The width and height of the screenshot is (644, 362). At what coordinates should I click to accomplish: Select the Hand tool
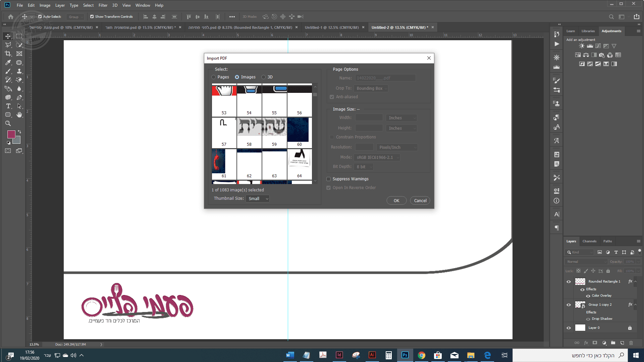pos(19,115)
